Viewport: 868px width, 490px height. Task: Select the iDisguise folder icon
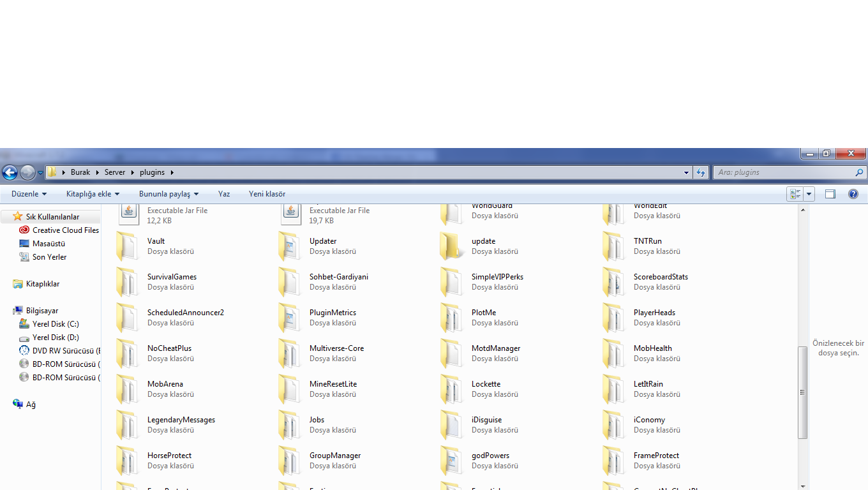452,425
